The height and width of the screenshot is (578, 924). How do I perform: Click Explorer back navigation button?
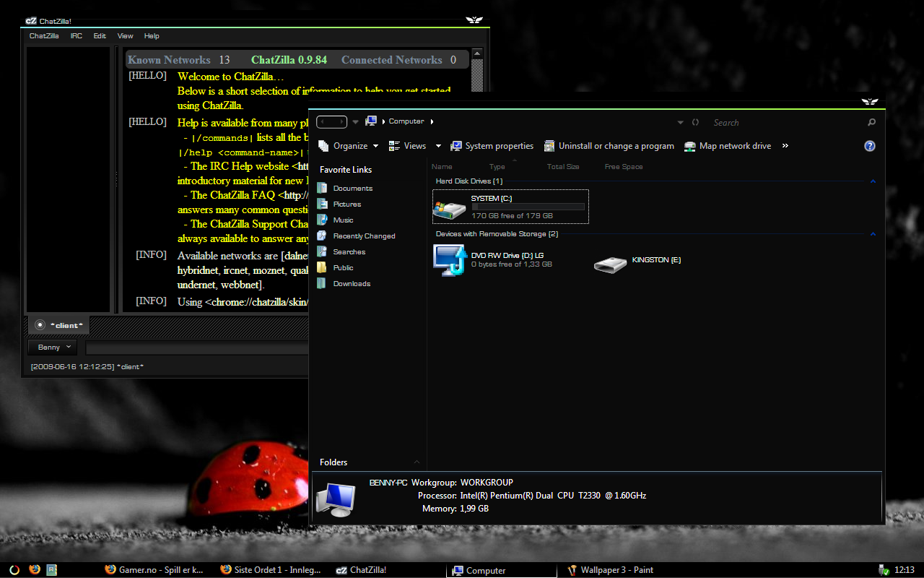[x=324, y=122]
